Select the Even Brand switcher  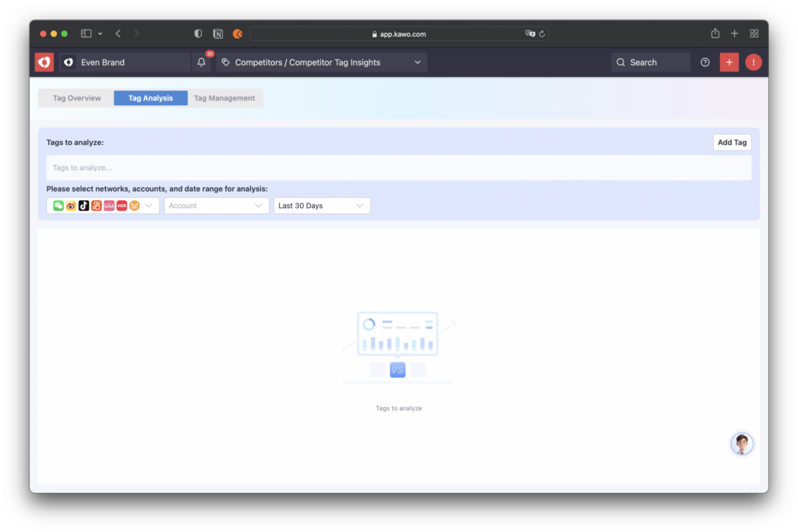125,62
